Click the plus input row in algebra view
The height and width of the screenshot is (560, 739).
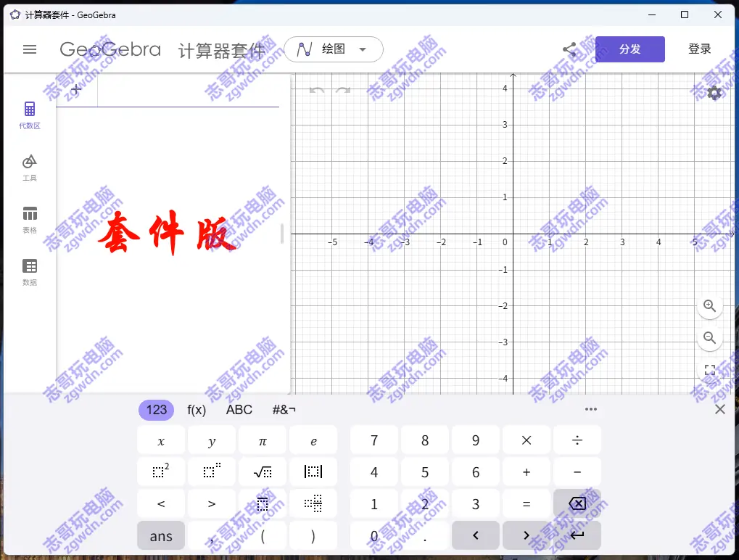pos(75,90)
